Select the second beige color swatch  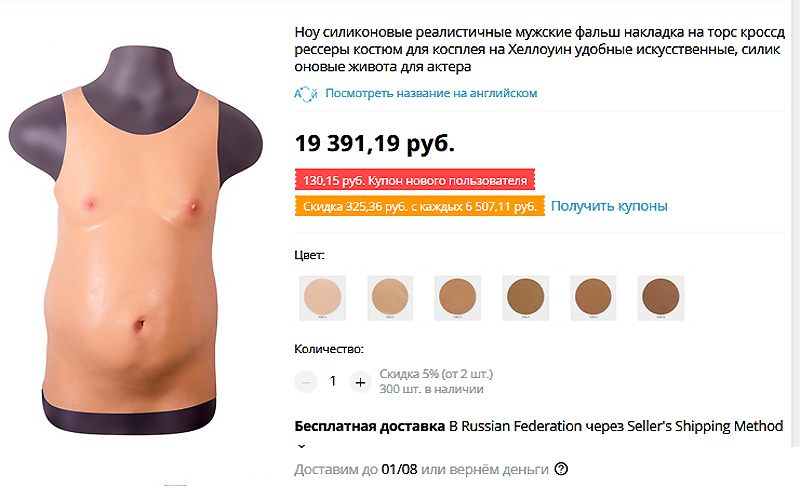click(x=390, y=298)
